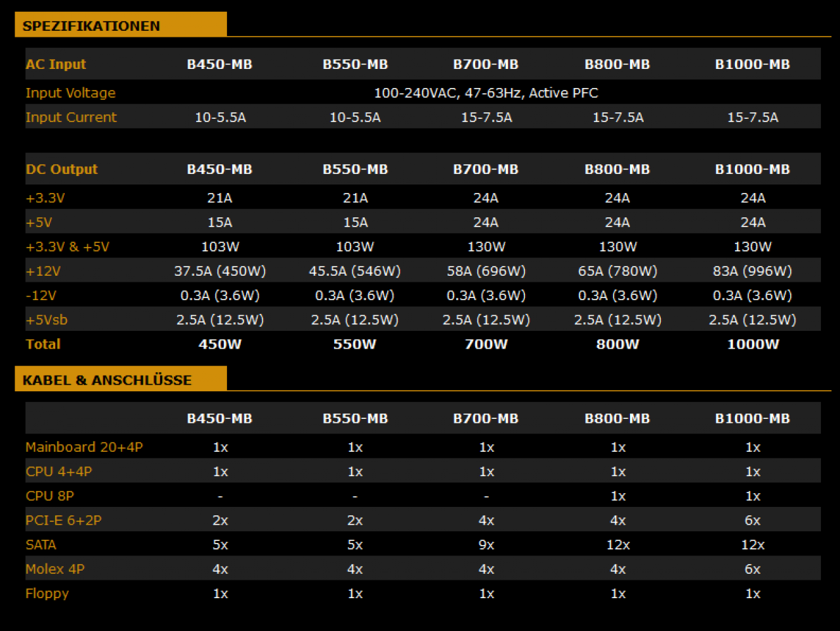Click the +3.3V & +5V row label
The height and width of the screenshot is (631, 840).
click(x=68, y=247)
